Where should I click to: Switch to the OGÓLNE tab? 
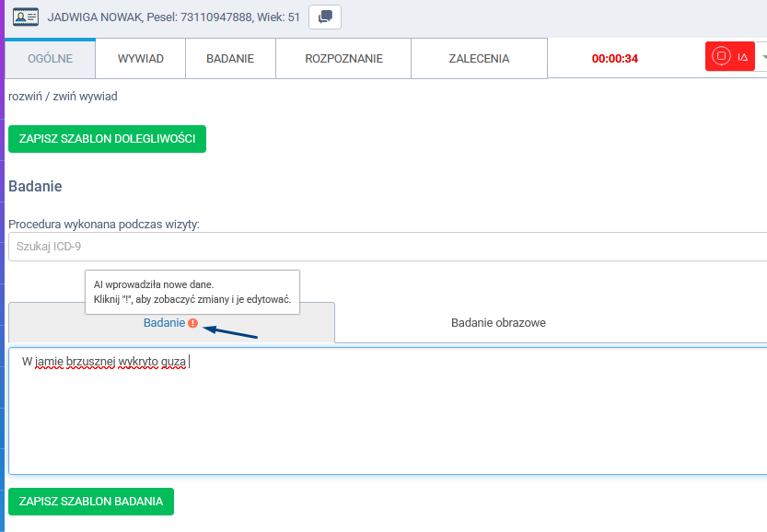(x=51, y=58)
